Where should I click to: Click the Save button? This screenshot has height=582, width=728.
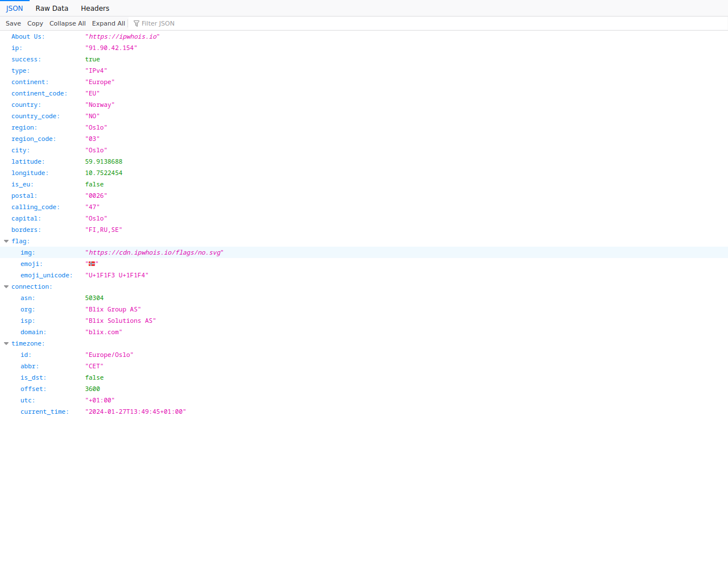click(13, 23)
